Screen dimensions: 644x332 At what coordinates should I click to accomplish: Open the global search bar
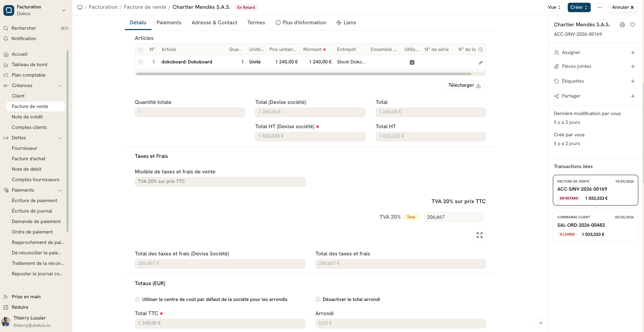click(23, 28)
